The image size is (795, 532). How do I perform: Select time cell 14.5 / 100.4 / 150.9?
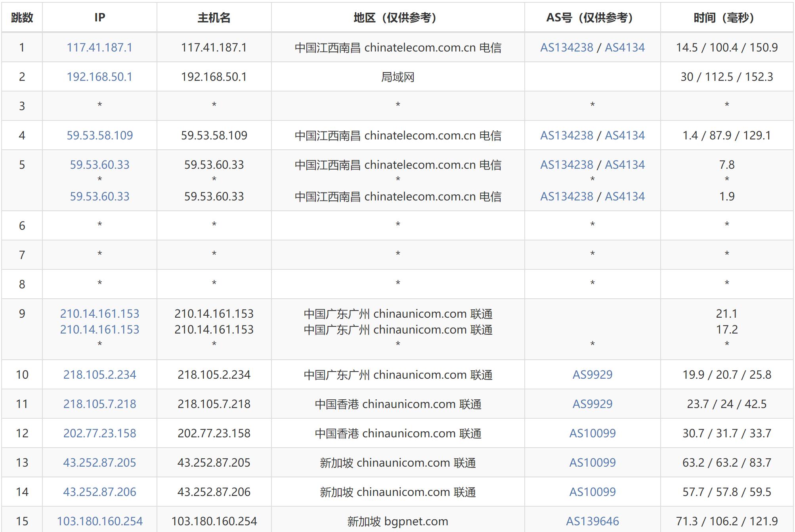[727, 48]
